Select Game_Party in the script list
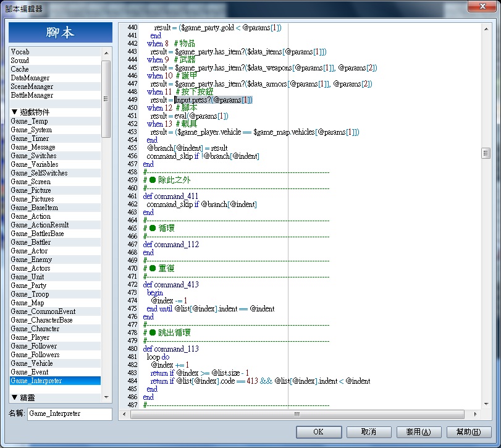 55,285
